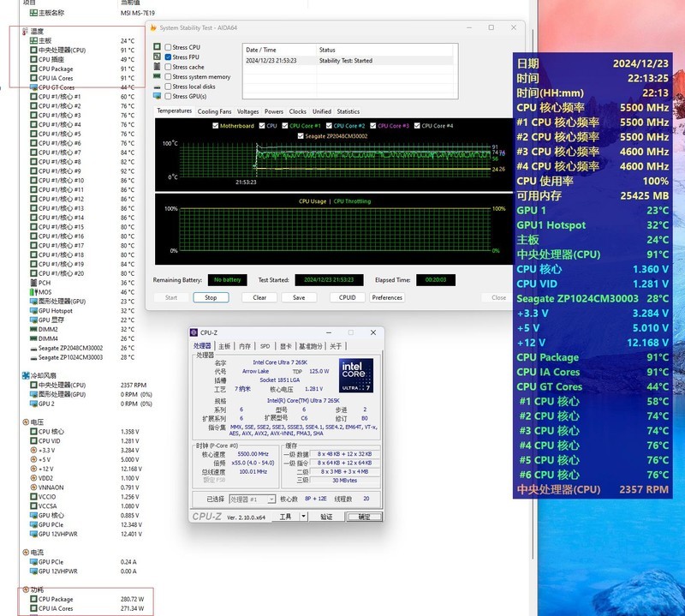The image size is (685, 616).
Task: Click the AIDA64 flame icon in title bar
Action: [152, 27]
